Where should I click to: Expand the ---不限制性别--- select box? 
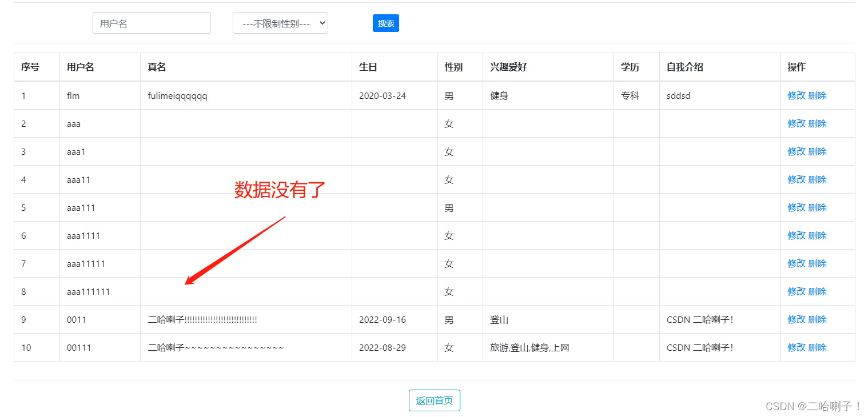[x=280, y=23]
